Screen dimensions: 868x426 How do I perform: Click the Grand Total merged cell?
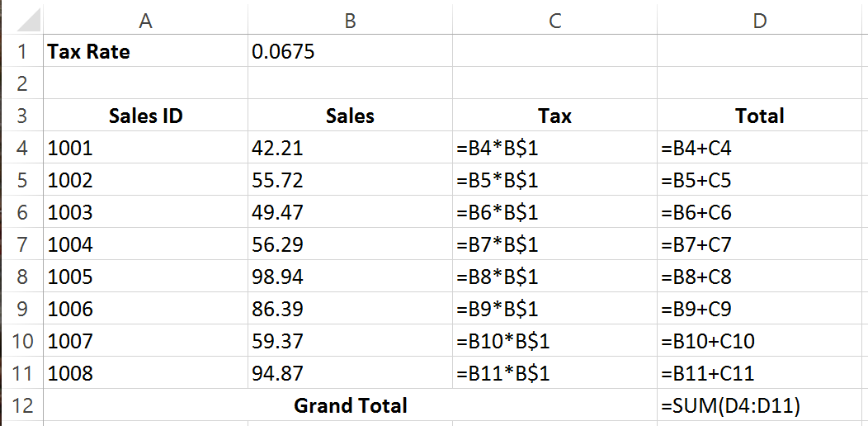point(350,405)
